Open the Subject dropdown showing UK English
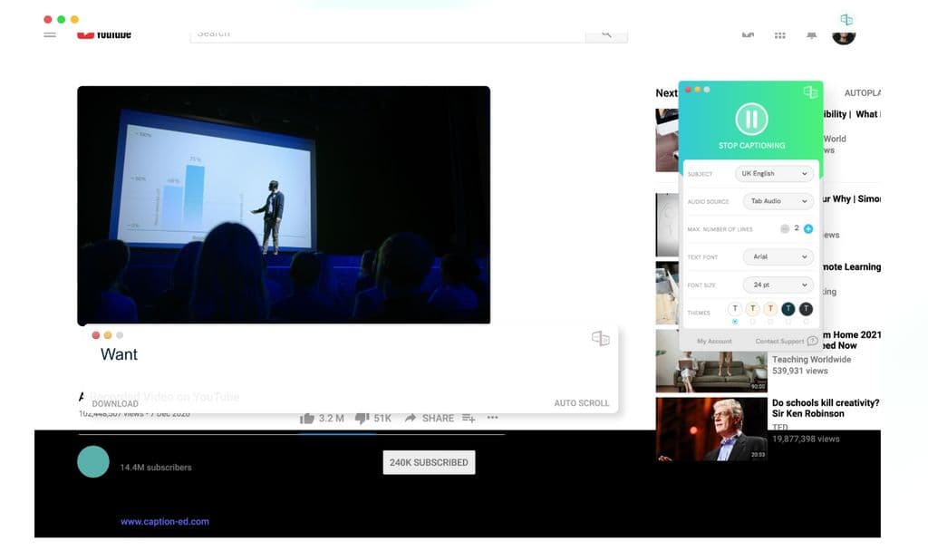The image size is (928, 560). (774, 173)
